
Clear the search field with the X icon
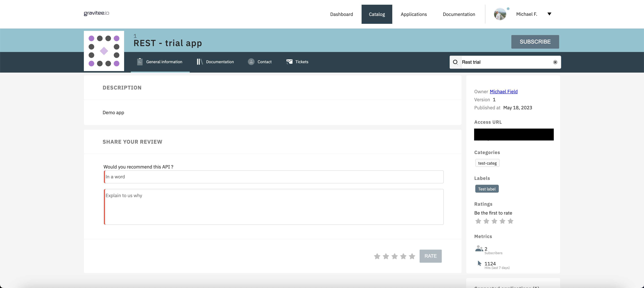pos(555,62)
